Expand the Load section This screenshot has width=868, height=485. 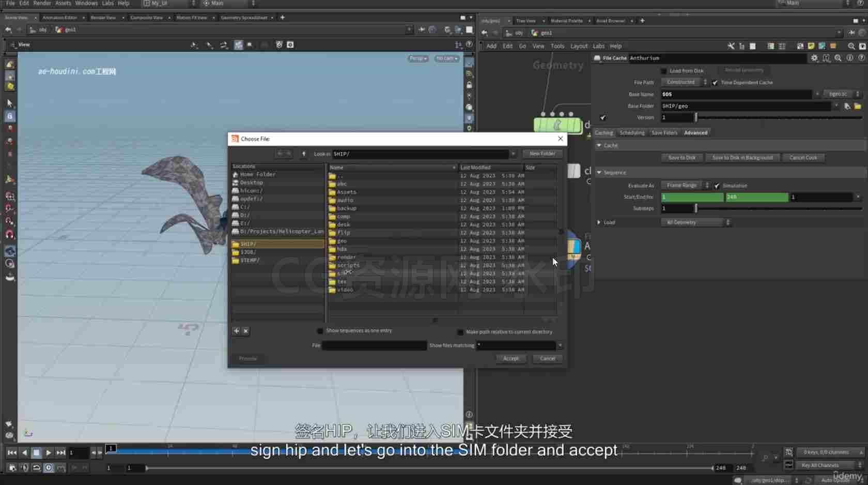point(599,222)
